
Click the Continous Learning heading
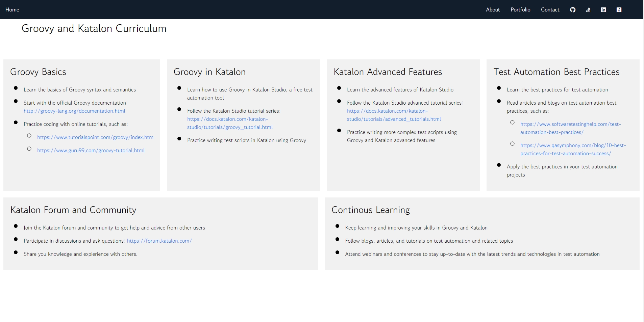coord(371,210)
